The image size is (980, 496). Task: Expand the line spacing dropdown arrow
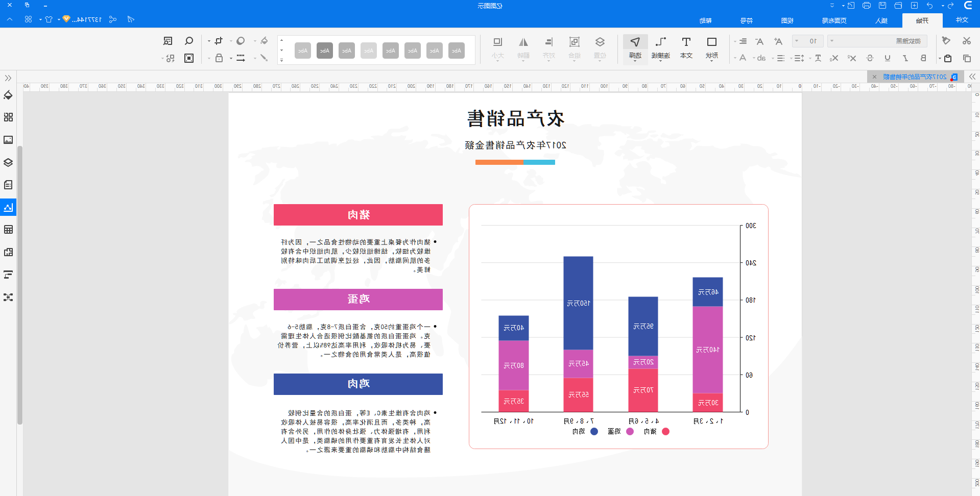[792, 59]
